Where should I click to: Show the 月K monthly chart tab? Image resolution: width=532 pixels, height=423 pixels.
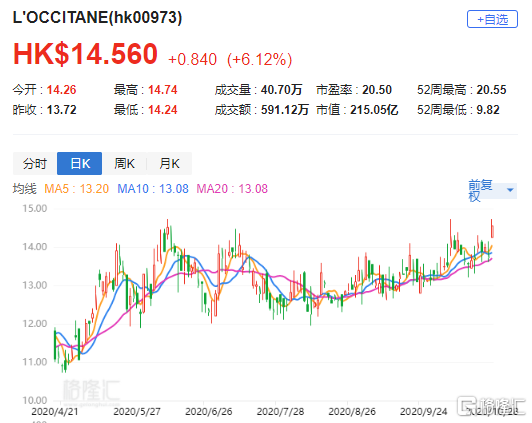[x=169, y=164]
